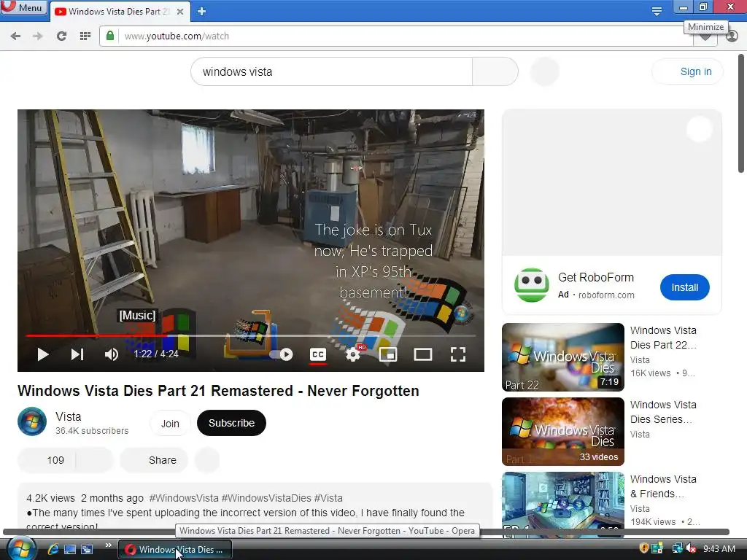Open the muted volume tray icon

(691, 548)
